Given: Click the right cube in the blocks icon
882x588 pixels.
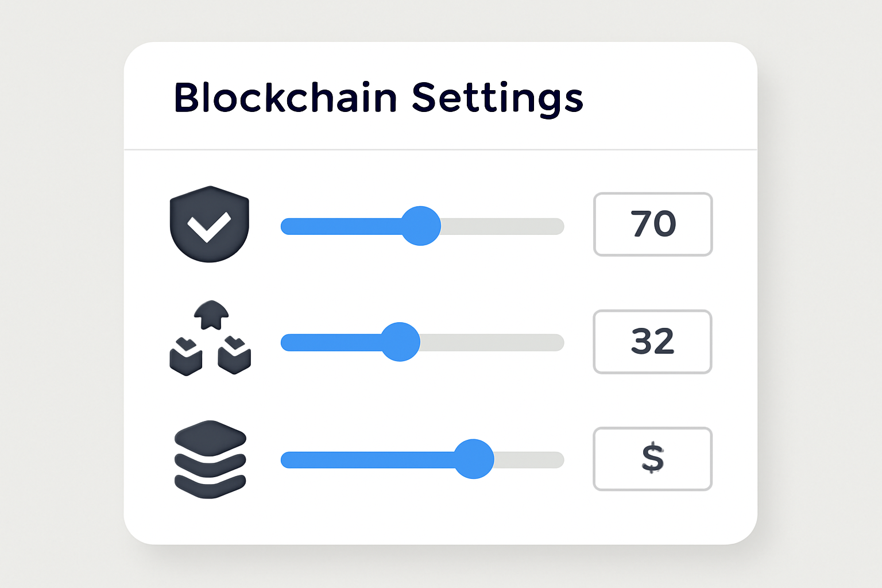Looking at the screenshot, I should coord(234,356).
